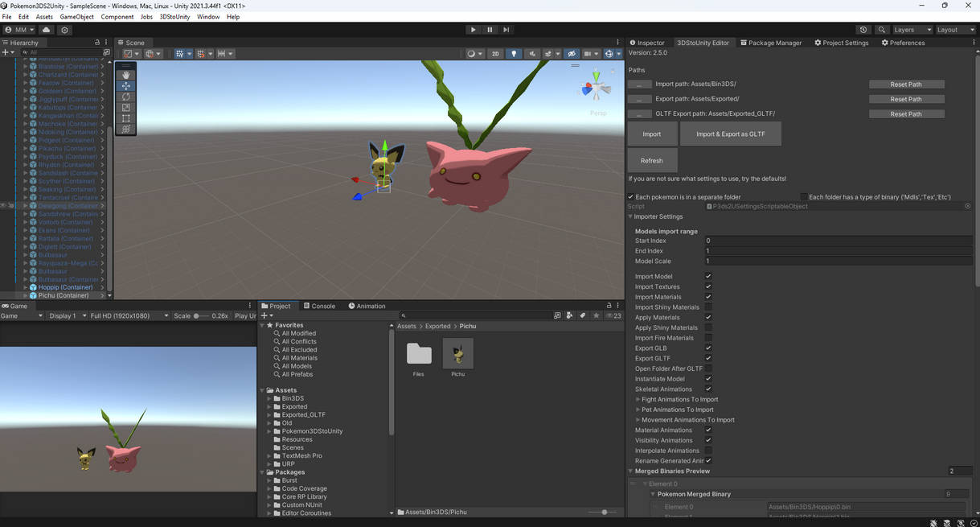The image size is (980, 527).
Task: Select the Transform tool in Scene overlay
Action: point(125,129)
